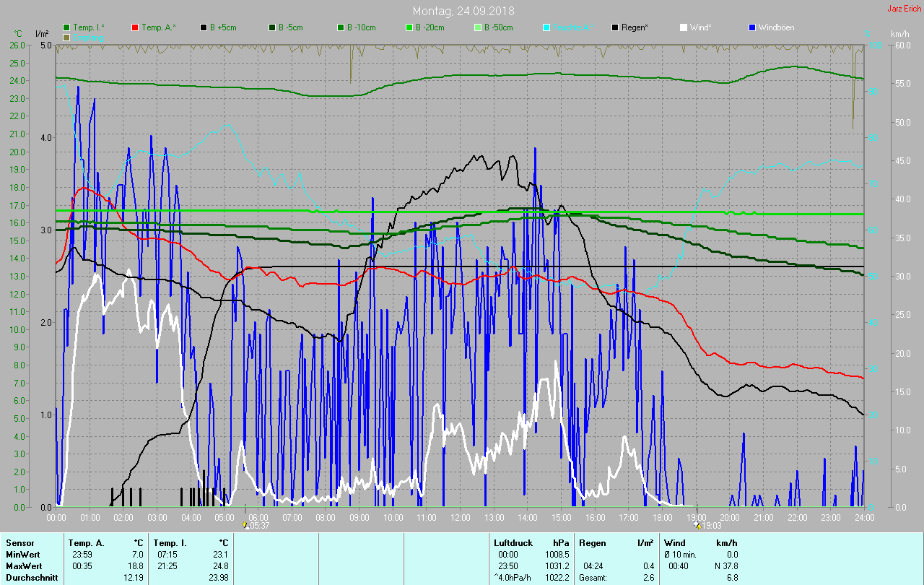
Task: Click the Temp. A. table column header
Action: pyautogui.click(x=86, y=542)
